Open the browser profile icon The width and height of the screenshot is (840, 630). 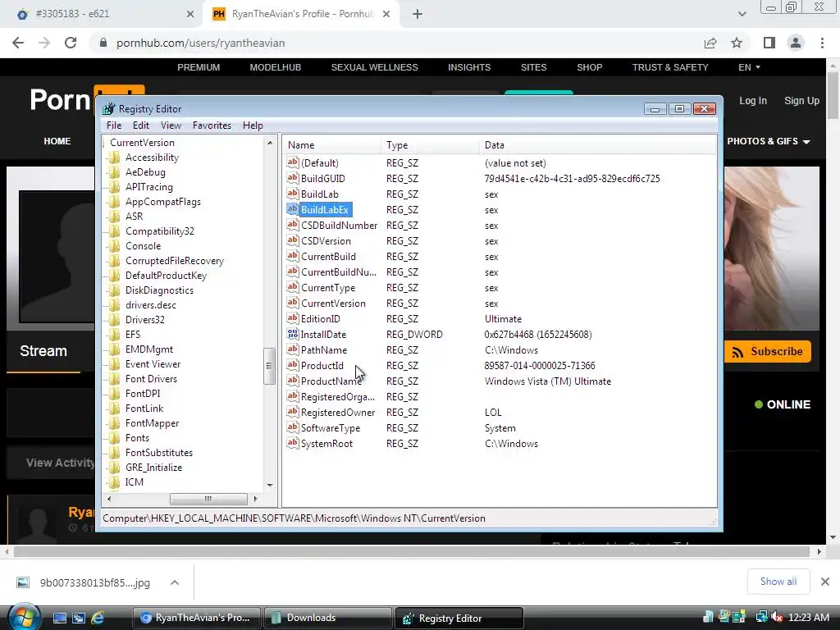(796, 43)
